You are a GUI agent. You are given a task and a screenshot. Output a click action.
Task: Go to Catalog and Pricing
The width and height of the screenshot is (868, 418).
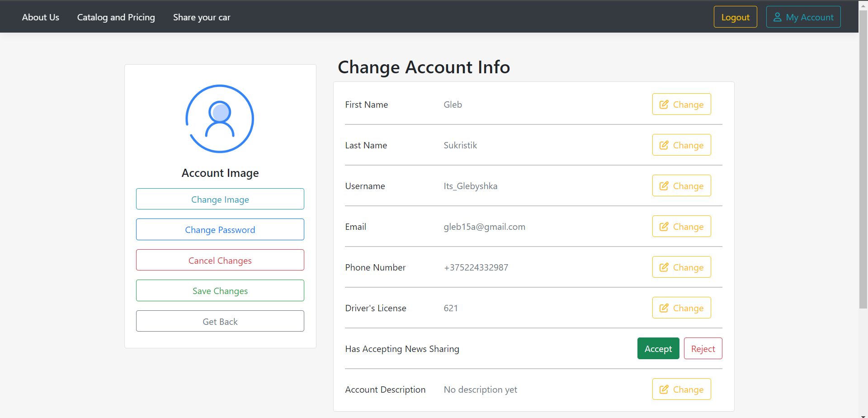116,17
